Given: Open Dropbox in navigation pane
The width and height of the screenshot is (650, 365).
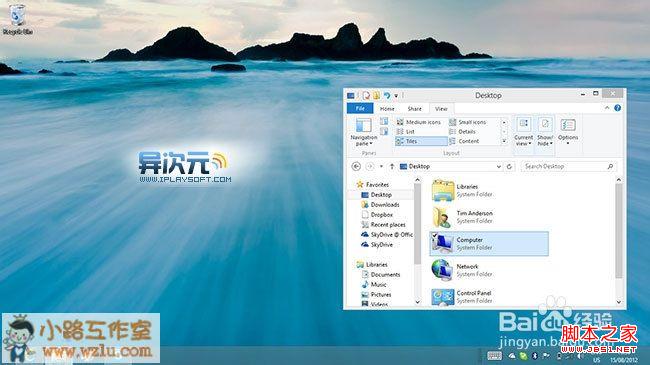Looking at the screenshot, I should click(x=377, y=214).
